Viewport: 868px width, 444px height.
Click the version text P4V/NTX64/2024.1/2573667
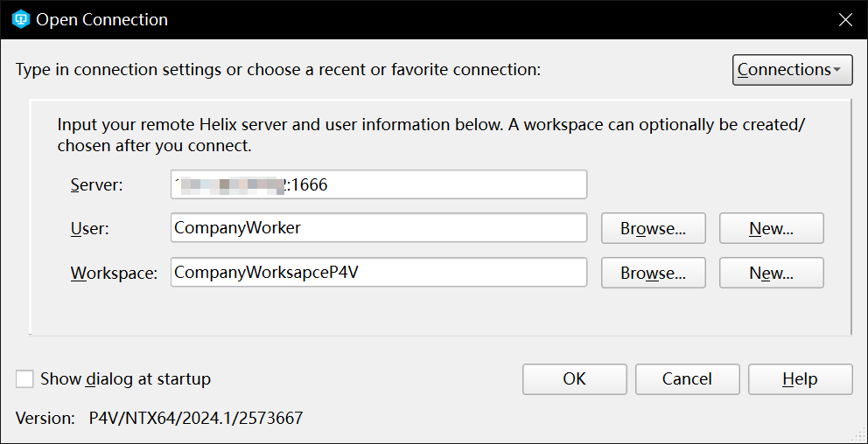point(196,418)
